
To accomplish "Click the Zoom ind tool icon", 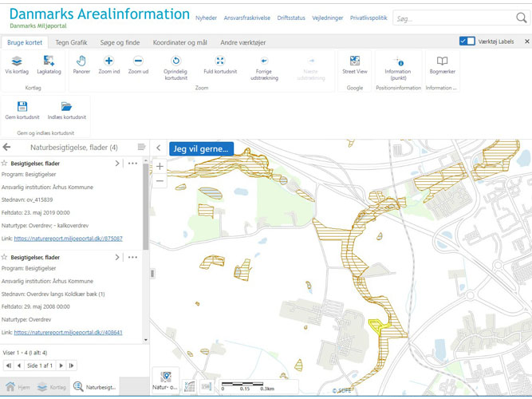I will [108, 61].
